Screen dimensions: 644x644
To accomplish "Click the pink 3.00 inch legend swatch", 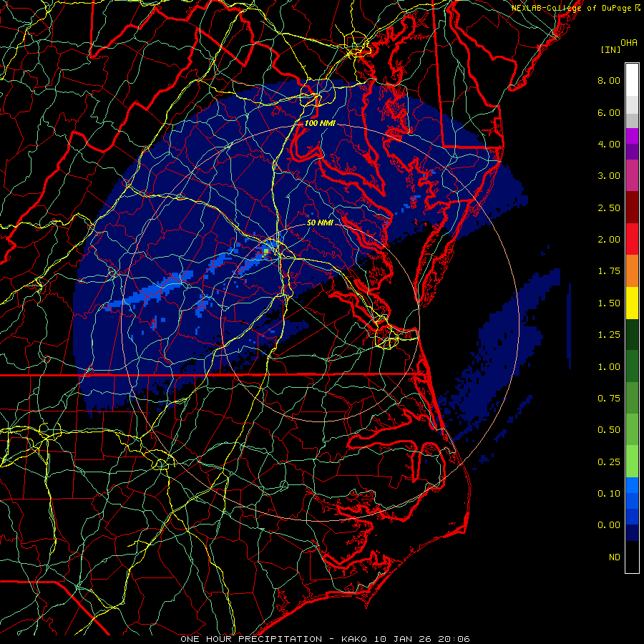I will pyautogui.click(x=632, y=175).
